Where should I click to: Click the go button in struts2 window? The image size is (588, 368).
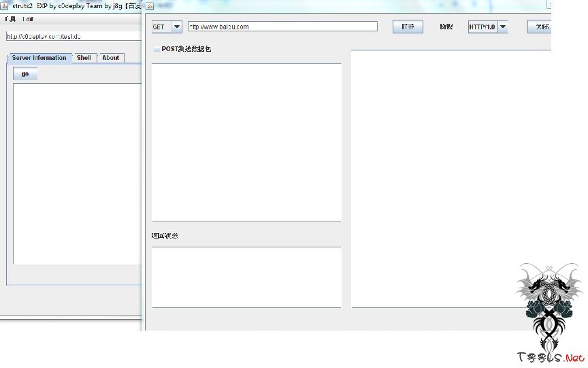[x=25, y=74]
